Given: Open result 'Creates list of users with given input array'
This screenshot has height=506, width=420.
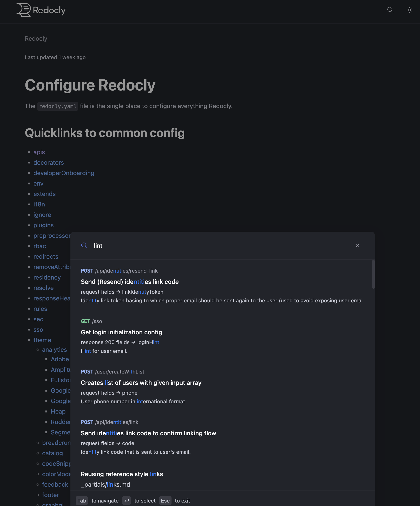Looking at the screenshot, I should [x=141, y=383].
